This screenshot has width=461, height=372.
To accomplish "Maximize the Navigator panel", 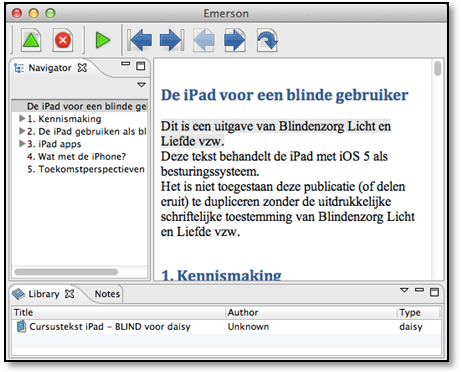I will tap(141, 66).
